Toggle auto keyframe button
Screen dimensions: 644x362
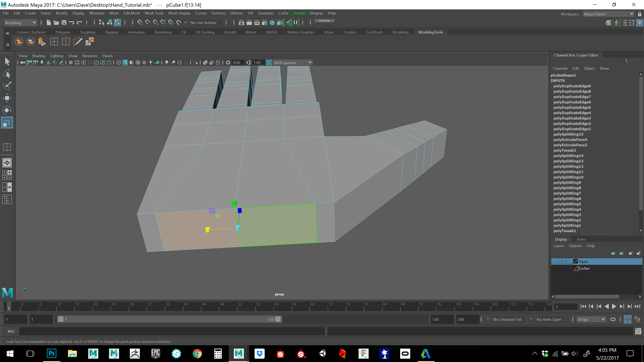[628, 319]
